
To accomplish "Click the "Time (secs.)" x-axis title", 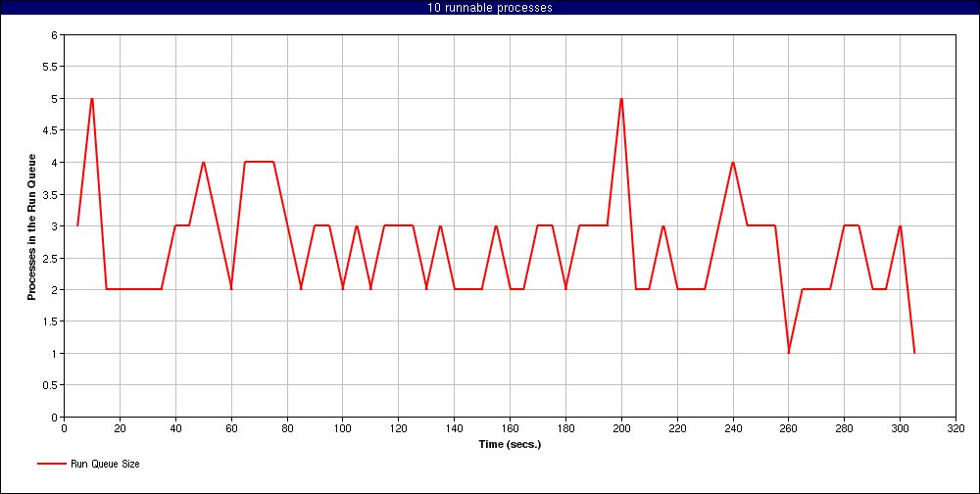I will click(x=510, y=445).
